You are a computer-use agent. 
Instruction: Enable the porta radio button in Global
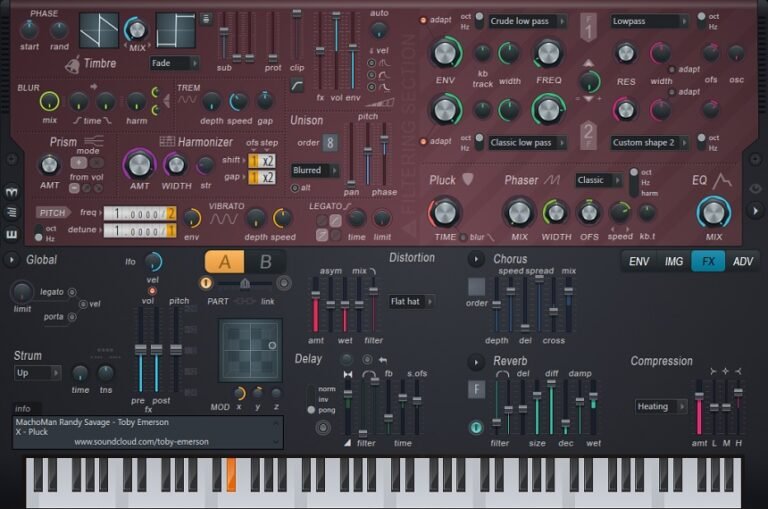coord(72,317)
